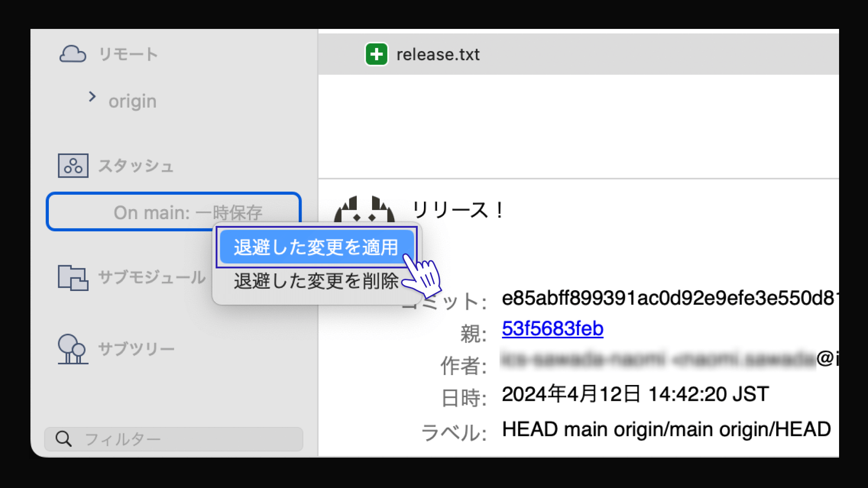Click the green added-file plus icon
This screenshot has width=868, height=488.
click(x=377, y=54)
